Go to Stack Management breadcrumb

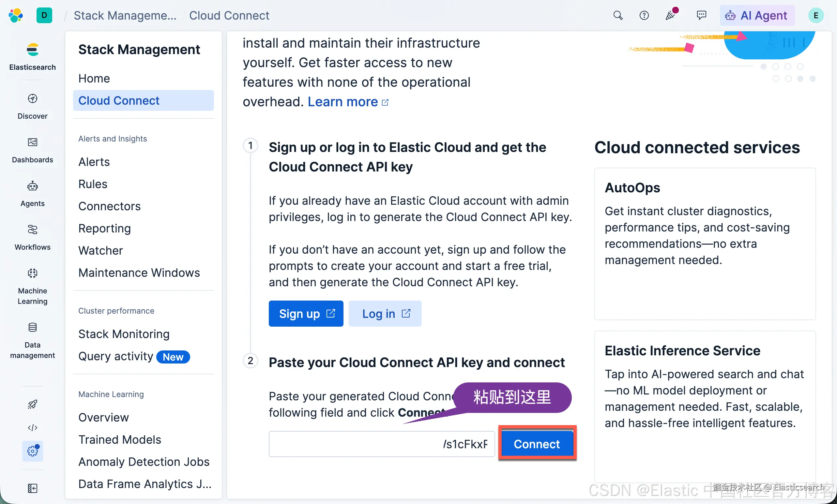pos(125,15)
